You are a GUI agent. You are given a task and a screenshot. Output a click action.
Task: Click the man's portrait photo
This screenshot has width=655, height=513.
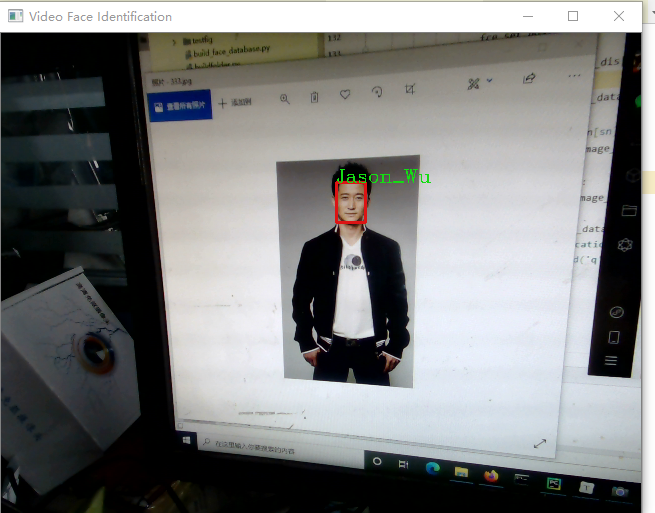pyautogui.click(x=348, y=271)
